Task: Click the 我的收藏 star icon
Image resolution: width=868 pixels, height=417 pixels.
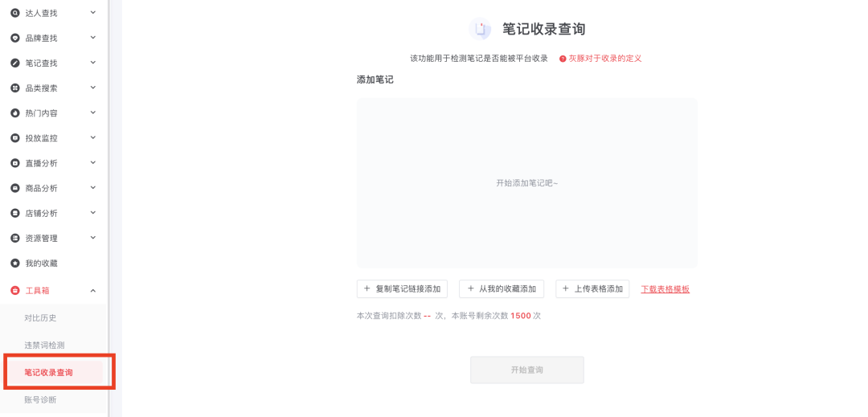Action: coord(15,264)
